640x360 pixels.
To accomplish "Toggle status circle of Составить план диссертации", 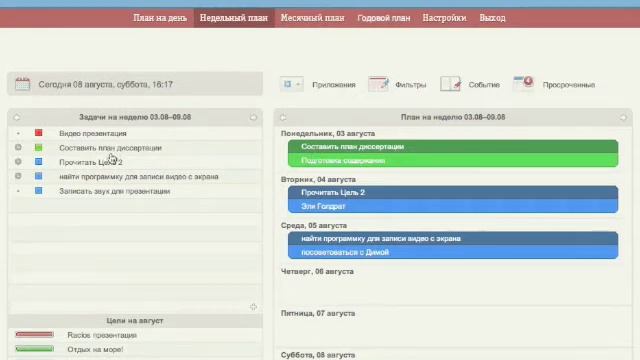I will [x=18, y=147].
